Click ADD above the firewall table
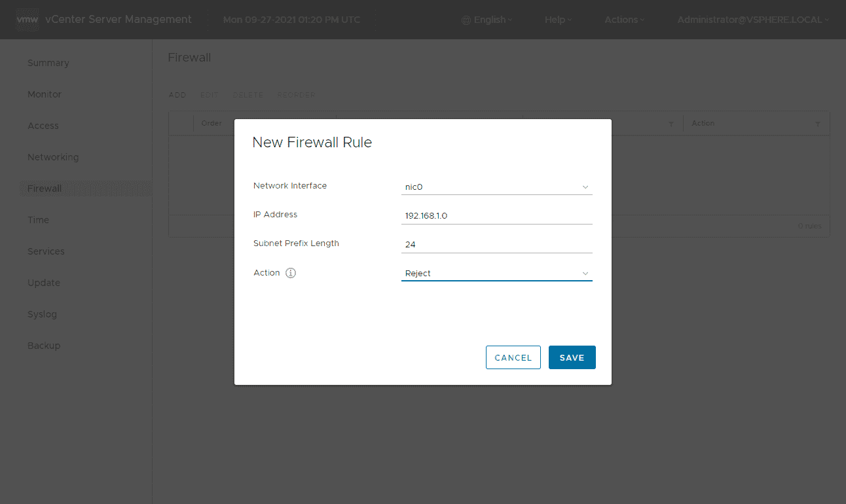 point(177,95)
